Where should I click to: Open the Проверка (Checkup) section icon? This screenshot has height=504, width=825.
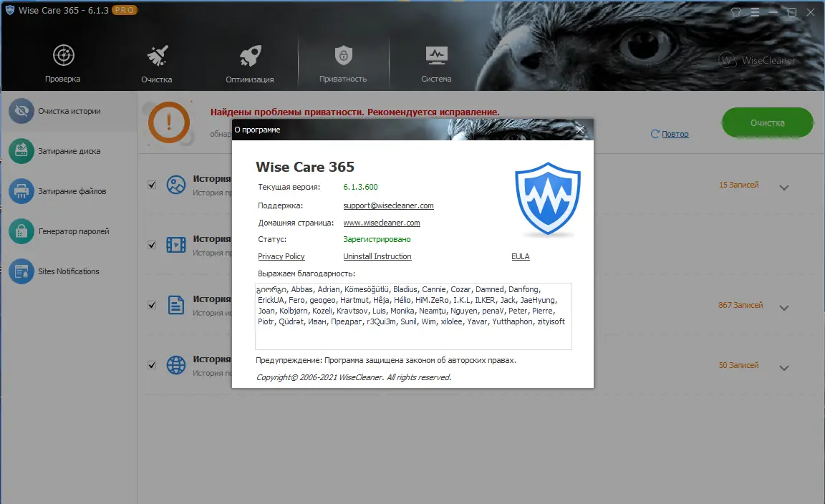pos(62,55)
